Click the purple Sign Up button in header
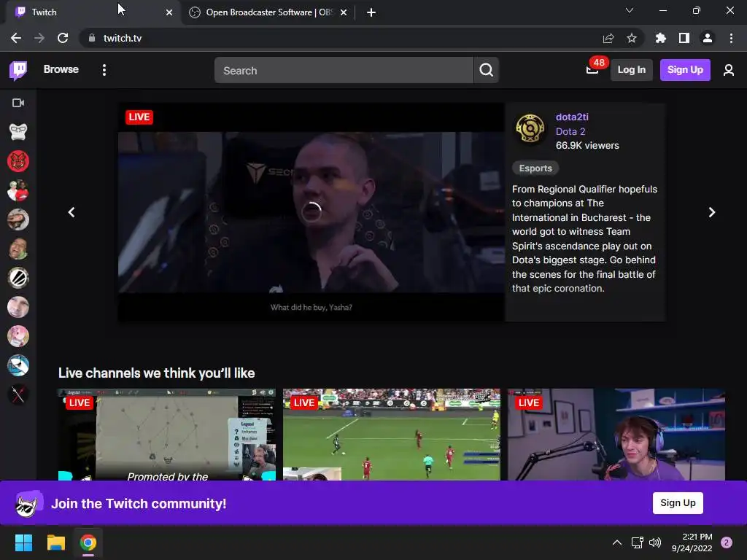 tap(685, 70)
